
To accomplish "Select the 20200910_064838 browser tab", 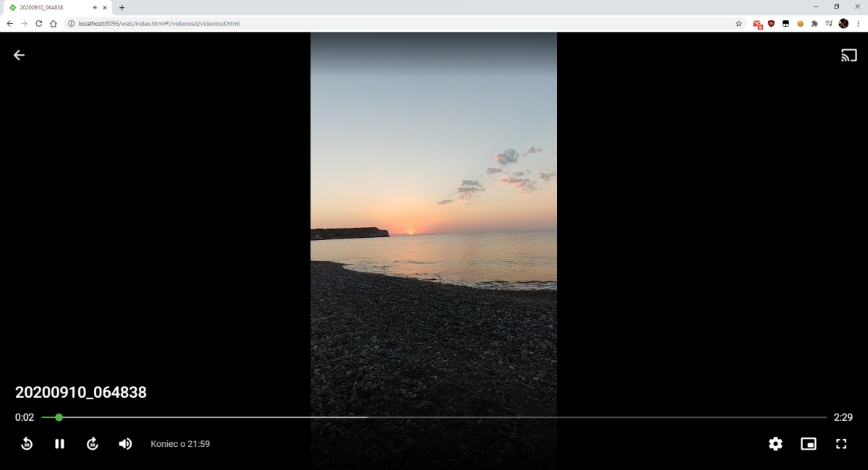I will pyautogui.click(x=58, y=7).
